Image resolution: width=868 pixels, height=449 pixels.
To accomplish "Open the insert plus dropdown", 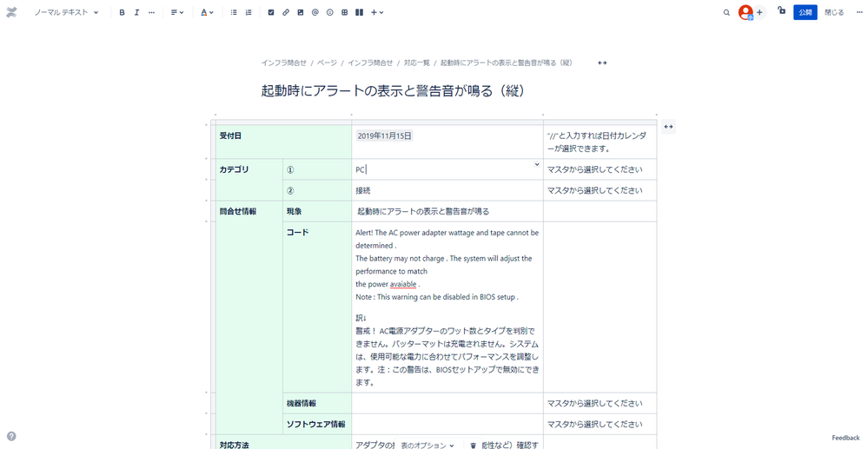I will click(x=377, y=12).
